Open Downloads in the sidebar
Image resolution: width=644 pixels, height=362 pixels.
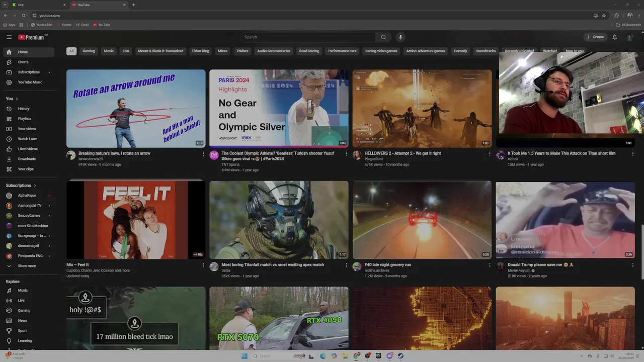pyautogui.click(x=30, y=159)
